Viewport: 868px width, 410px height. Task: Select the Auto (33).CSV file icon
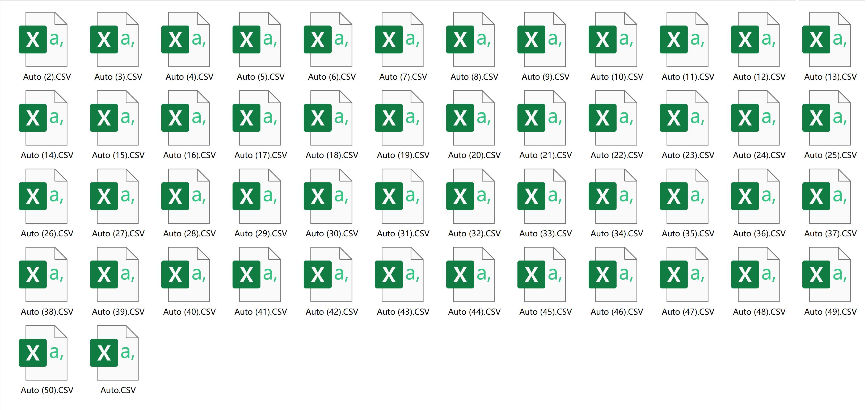tap(542, 196)
